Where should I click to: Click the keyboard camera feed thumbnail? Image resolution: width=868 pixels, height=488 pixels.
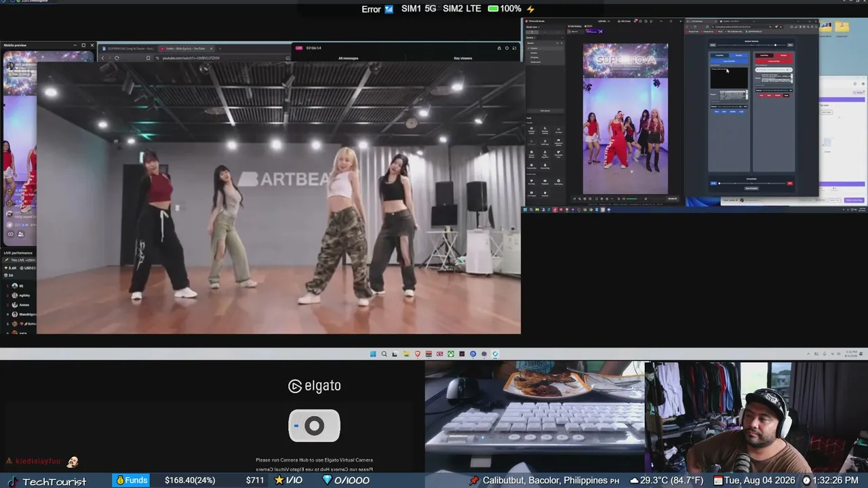[x=534, y=416]
